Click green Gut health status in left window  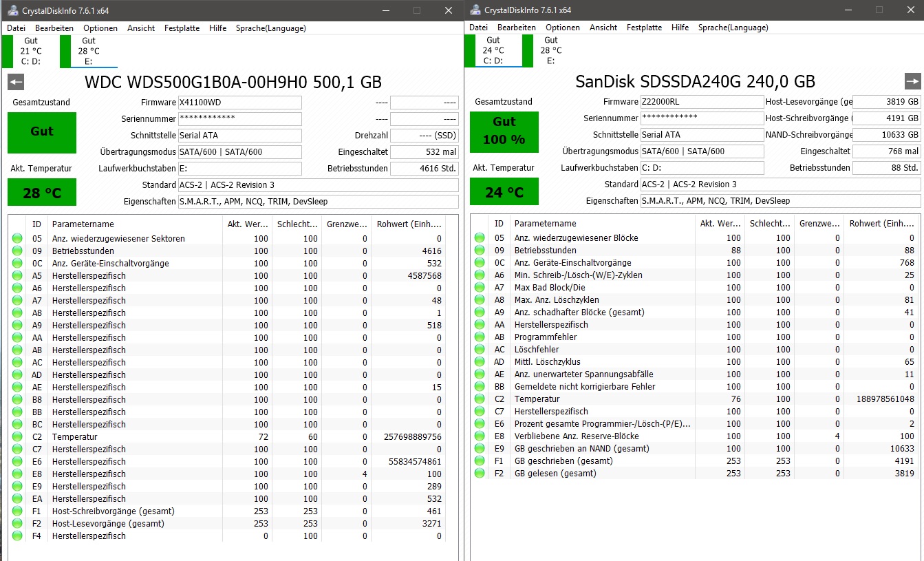[41, 131]
